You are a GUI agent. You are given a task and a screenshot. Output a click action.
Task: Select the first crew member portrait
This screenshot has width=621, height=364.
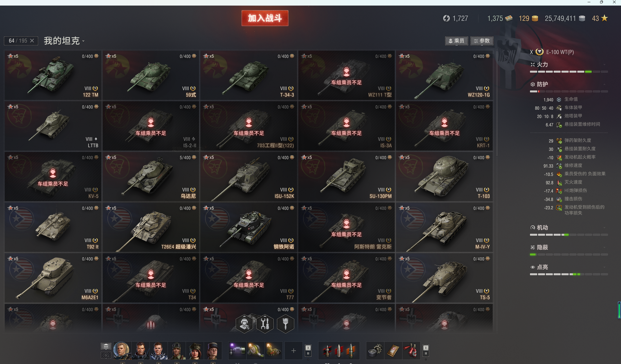click(x=122, y=351)
